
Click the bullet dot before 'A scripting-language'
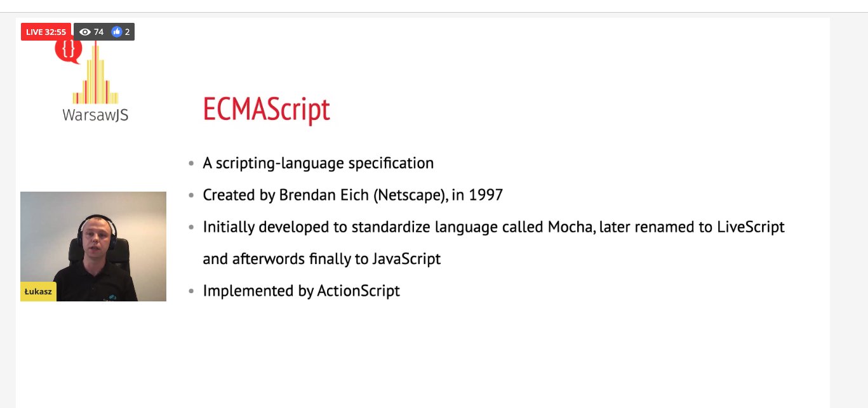tap(191, 164)
